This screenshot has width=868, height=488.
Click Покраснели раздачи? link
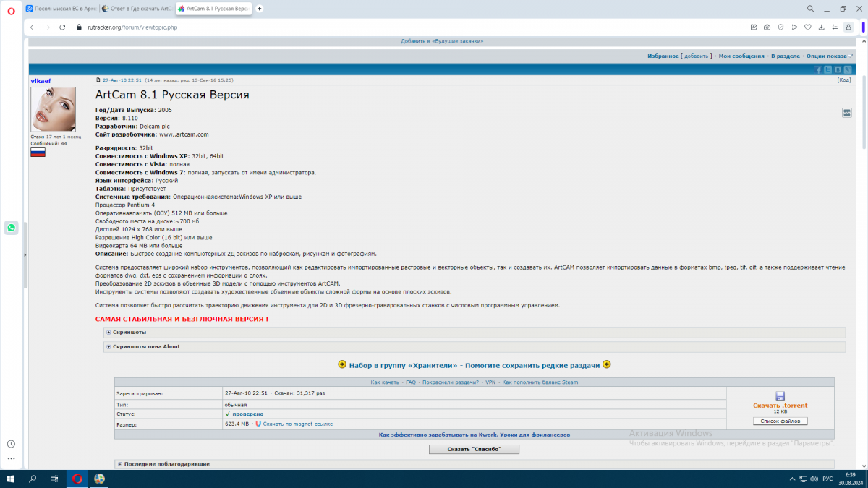tap(451, 382)
